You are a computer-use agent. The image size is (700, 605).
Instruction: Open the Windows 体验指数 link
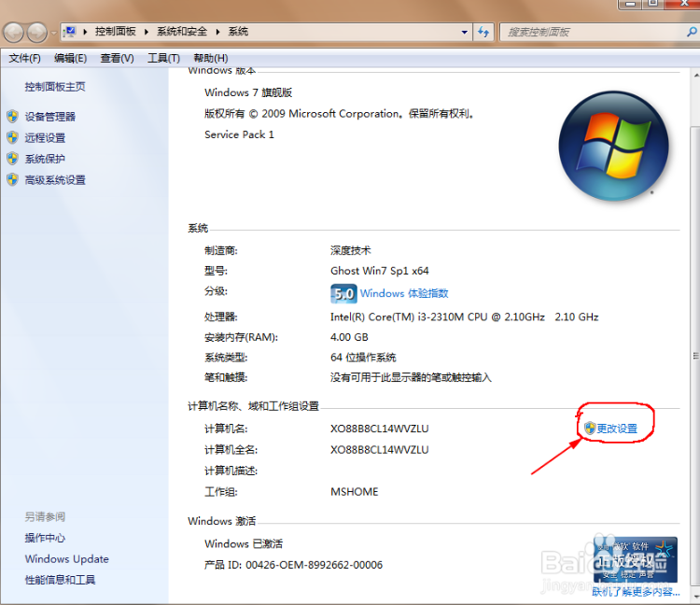(x=404, y=293)
